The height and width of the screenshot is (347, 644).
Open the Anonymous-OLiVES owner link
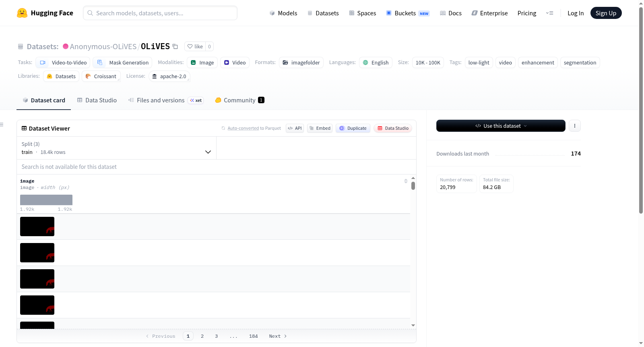point(103,46)
